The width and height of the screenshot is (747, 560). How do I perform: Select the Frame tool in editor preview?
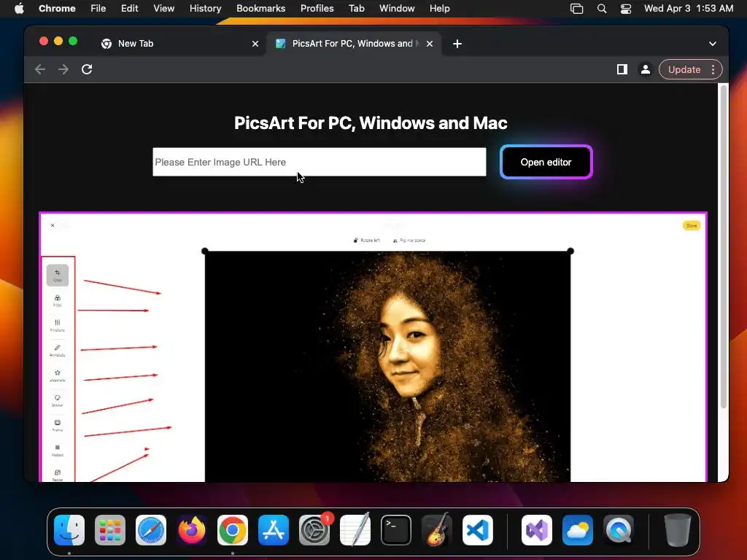click(57, 426)
